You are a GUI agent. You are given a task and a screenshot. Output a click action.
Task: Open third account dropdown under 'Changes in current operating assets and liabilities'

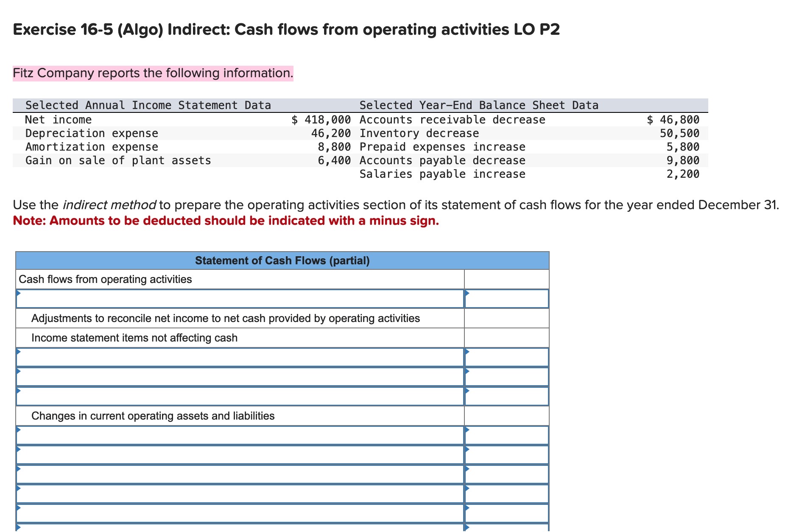tap(240, 474)
